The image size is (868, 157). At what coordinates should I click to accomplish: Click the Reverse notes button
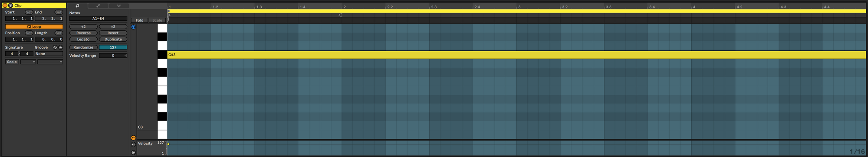coord(83,33)
